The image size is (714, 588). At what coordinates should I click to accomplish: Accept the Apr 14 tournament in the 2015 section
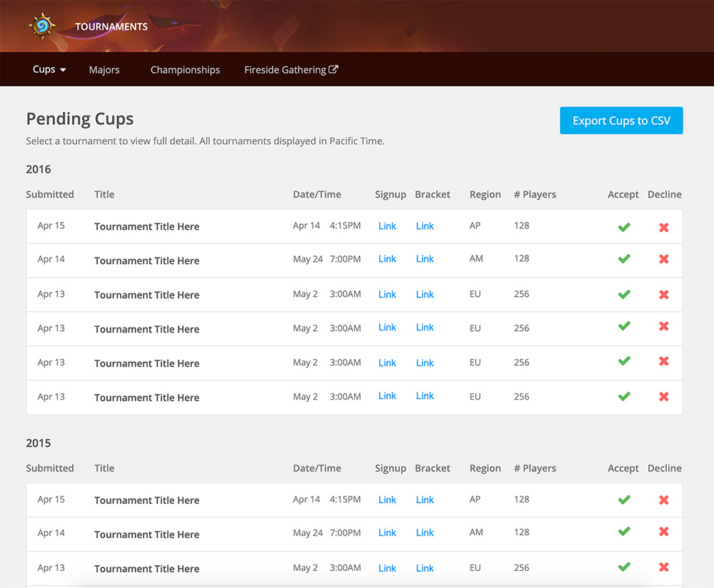pos(623,534)
